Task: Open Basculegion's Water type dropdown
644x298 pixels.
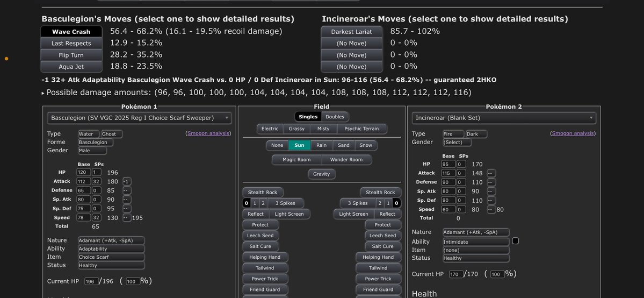Action: click(x=89, y=134)
